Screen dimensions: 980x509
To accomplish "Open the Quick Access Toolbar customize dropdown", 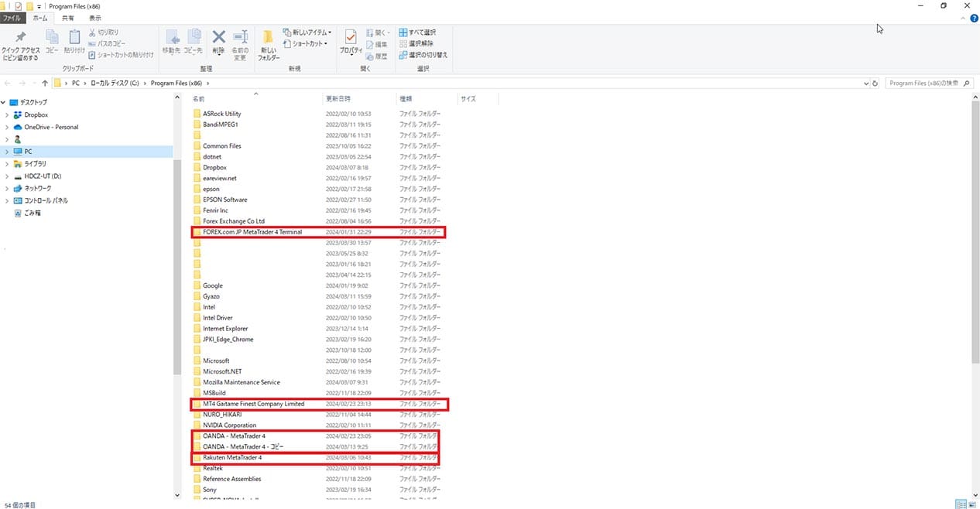I will click(x=39, y=6).
